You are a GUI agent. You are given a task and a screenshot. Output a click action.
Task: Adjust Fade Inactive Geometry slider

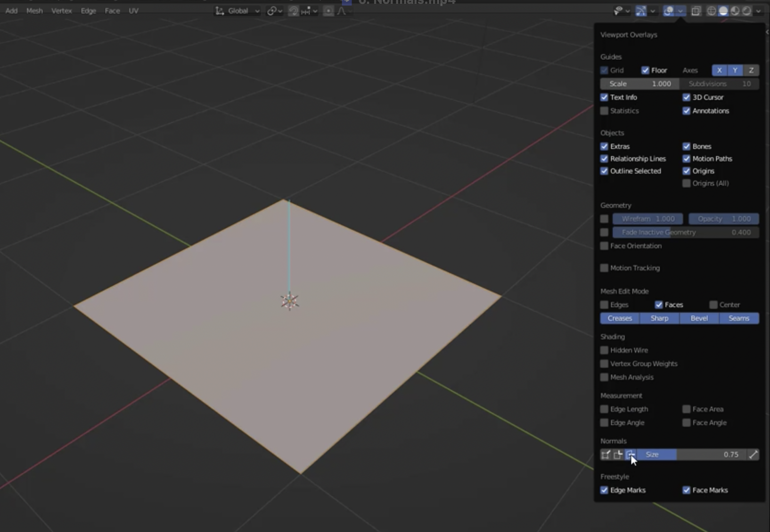pos(686,232)
